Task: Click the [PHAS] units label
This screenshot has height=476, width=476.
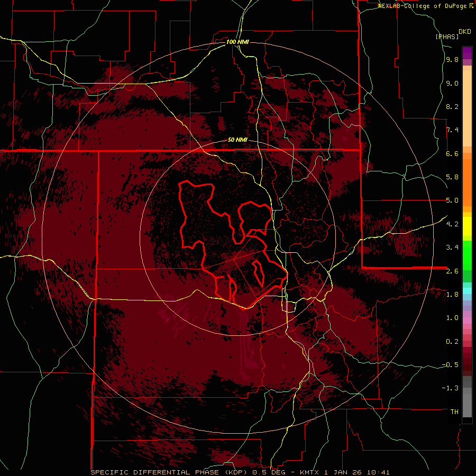Action: 447,36
